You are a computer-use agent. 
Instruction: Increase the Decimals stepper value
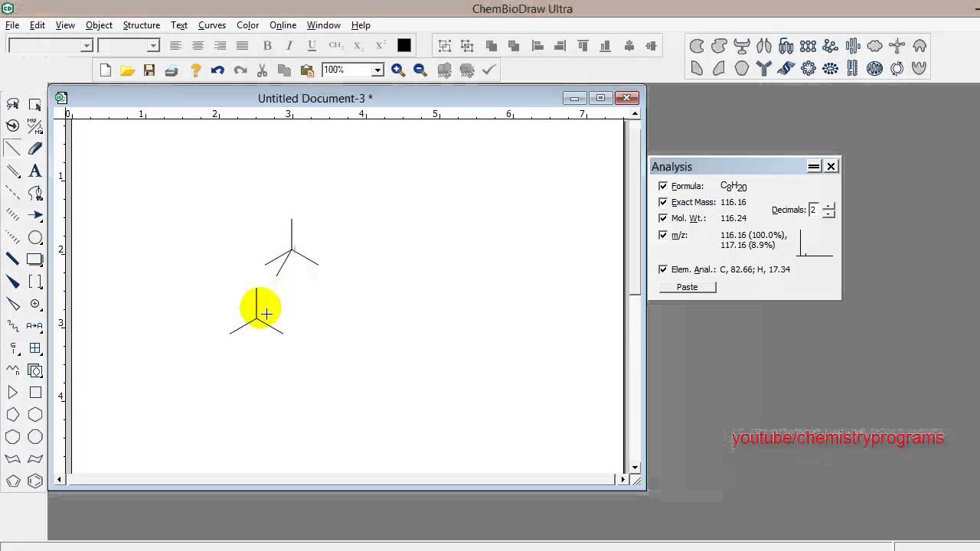click(828, 206)
